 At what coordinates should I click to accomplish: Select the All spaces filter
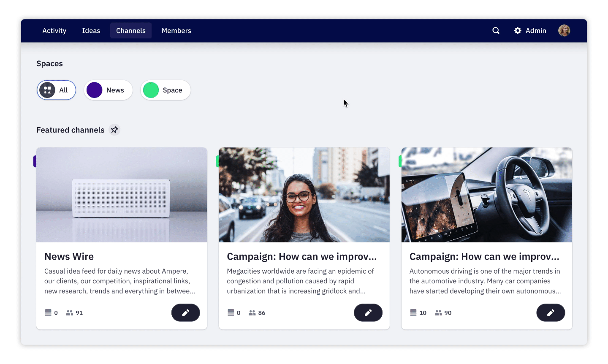(57, 90)
